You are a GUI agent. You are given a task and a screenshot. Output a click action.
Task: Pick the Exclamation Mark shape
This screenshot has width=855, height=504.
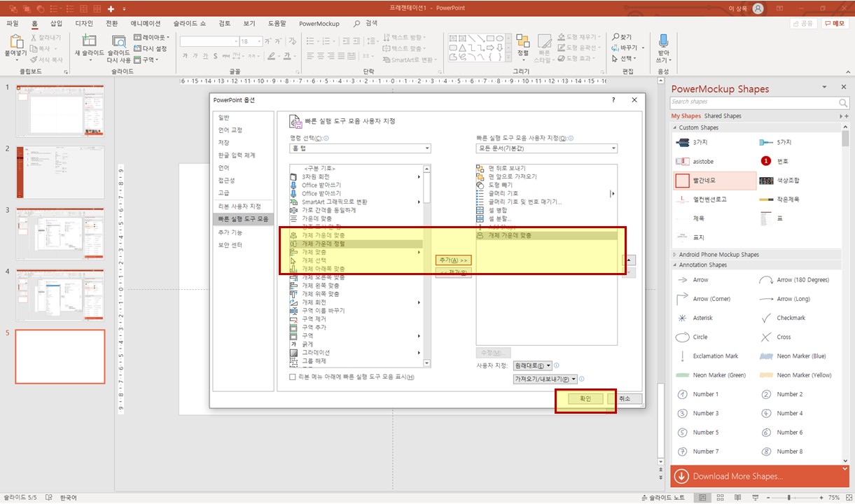tap(707, 356)
